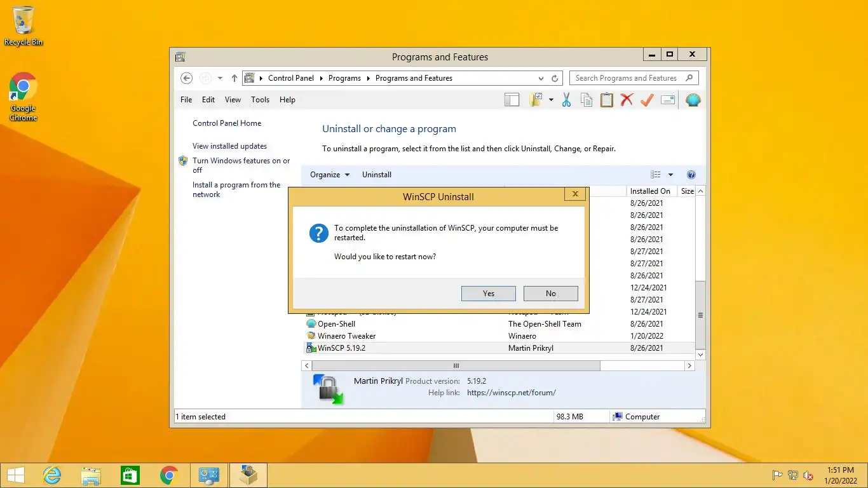Screen dimensions: 868x488
Task: Open the Help menu
Action: (x=287, y=100)
